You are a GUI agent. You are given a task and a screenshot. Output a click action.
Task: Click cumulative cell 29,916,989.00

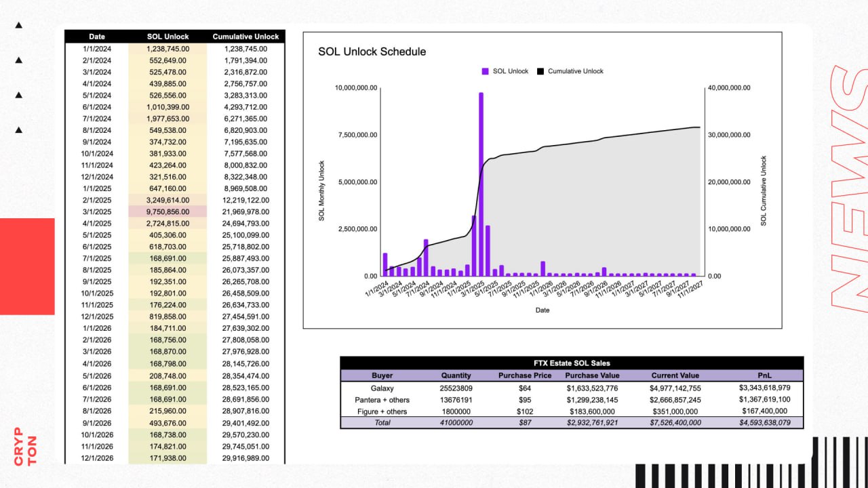[245, 458]
